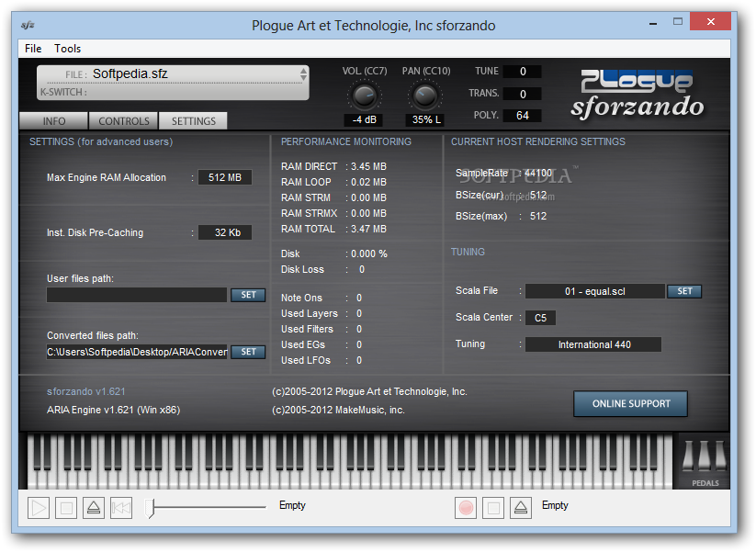The width and height of the screenshot is (756, 552).
Task: Select the SETTINGS tab
Action: [x=193, y=121]
